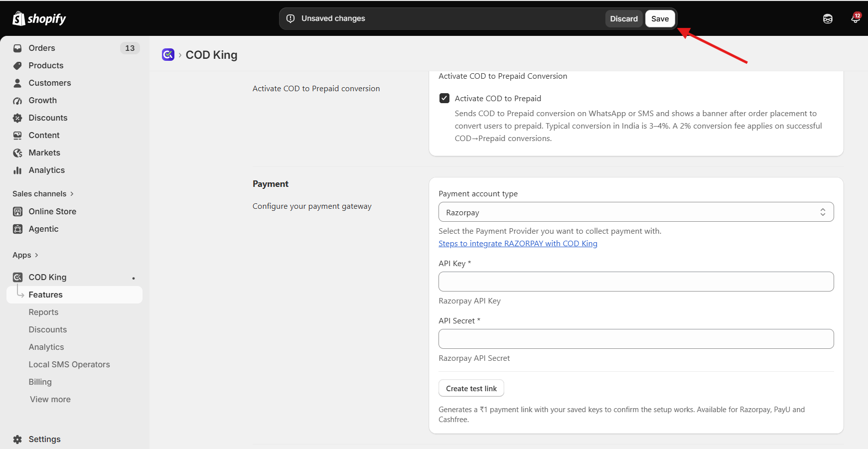
Task: Open the Payment account type dropdown
Action: point(636,212)
